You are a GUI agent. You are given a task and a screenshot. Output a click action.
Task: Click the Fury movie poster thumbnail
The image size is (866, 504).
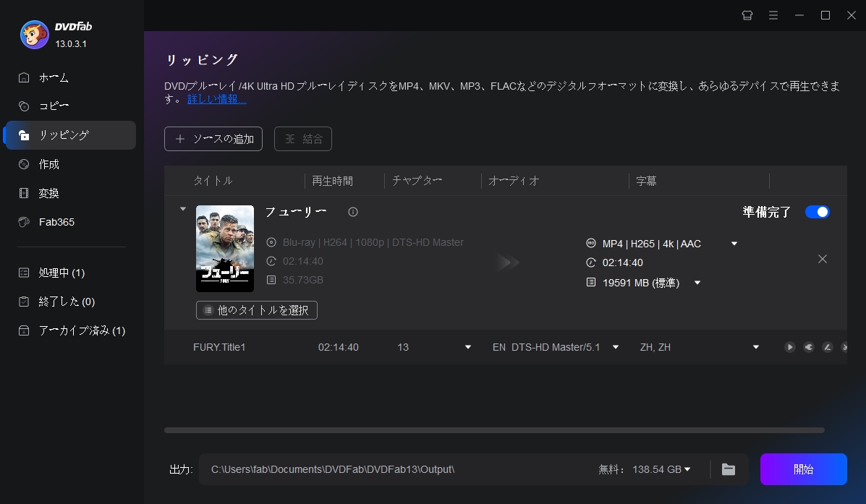tap(225, 249)
